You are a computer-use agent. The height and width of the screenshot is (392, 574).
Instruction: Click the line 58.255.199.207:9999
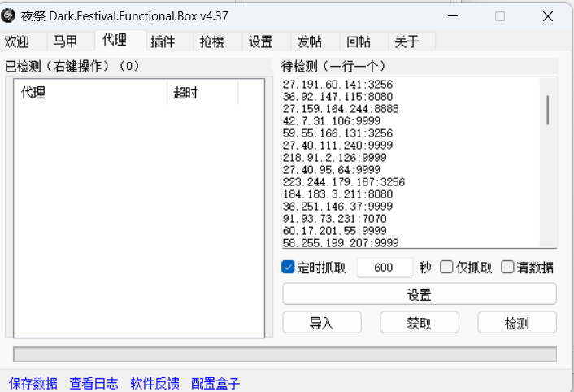point(341,242)
